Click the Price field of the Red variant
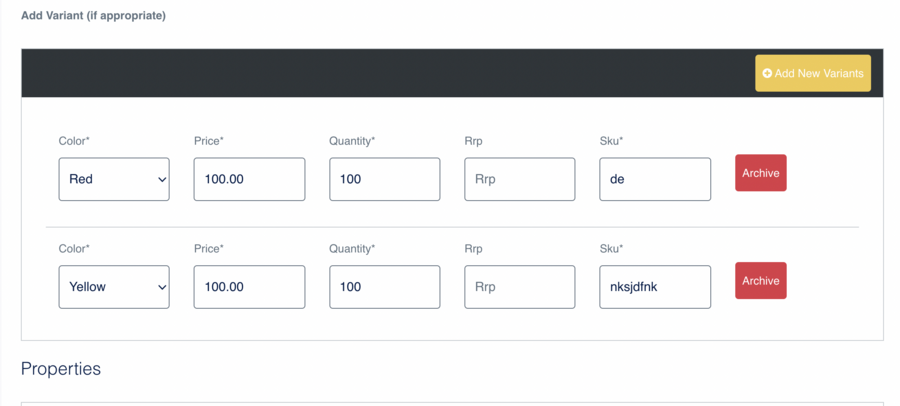 click(x=250, y=179)
